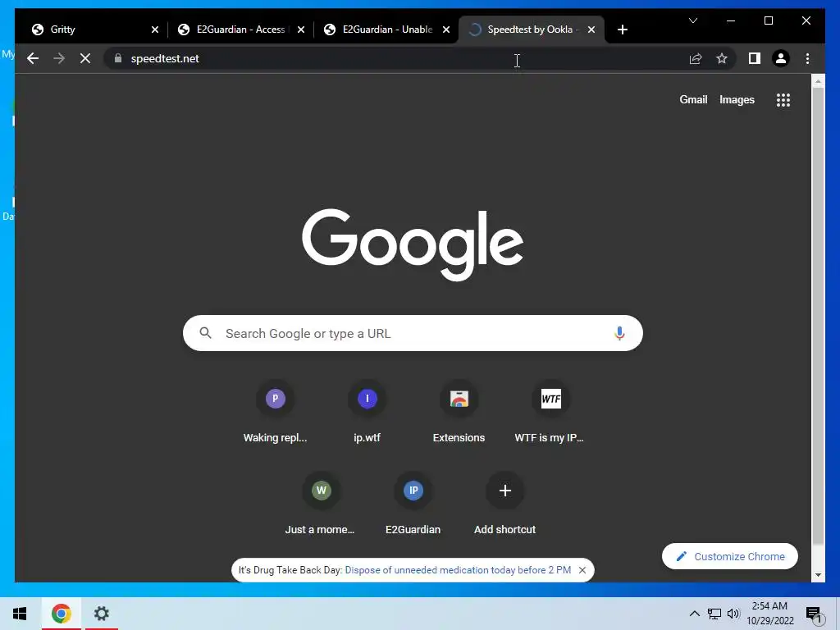Image resolution: width=840 pixels, height=630 pixels.
Task: Click the magnifier icon in the search box
Action: click(x=205, y=333)
